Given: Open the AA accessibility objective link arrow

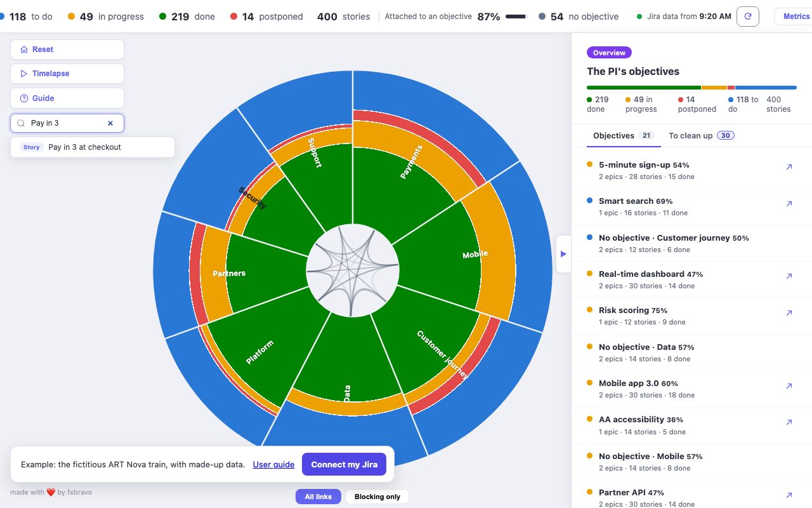Looking at the screenshot, I should [789, 422].
